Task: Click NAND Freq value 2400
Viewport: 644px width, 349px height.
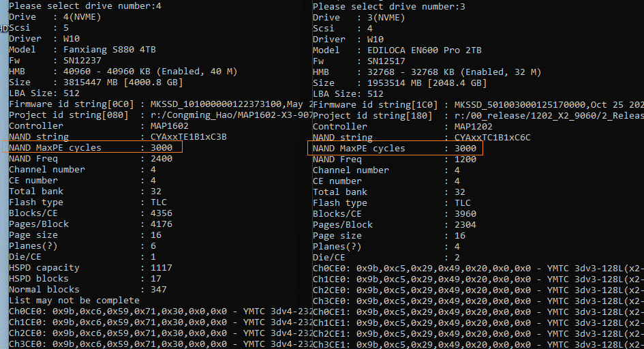Action: click(162, 159)
